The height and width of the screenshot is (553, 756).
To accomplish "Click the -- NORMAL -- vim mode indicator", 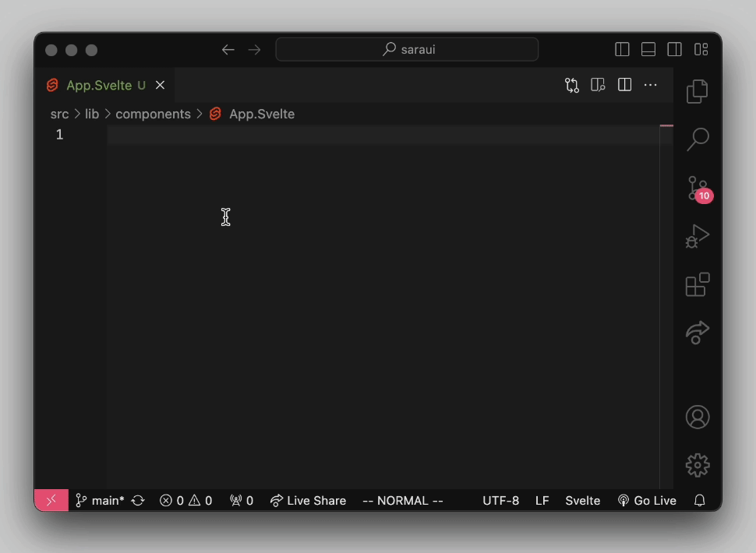I will click(403, 501).
